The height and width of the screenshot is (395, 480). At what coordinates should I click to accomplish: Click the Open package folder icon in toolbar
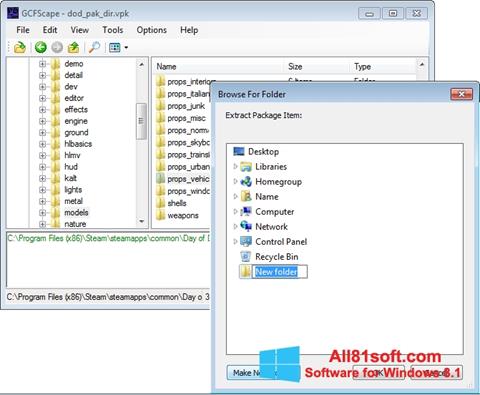coord(20,47)
